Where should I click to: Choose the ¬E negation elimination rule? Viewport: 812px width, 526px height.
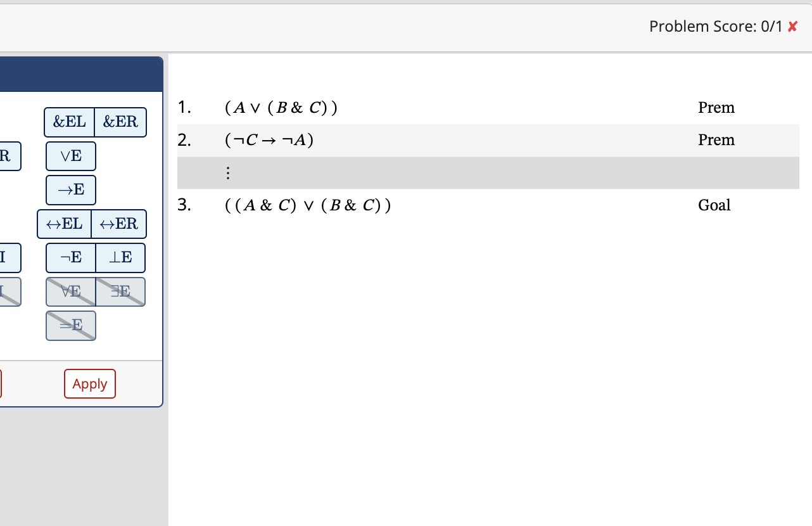[x=71, y=257]
